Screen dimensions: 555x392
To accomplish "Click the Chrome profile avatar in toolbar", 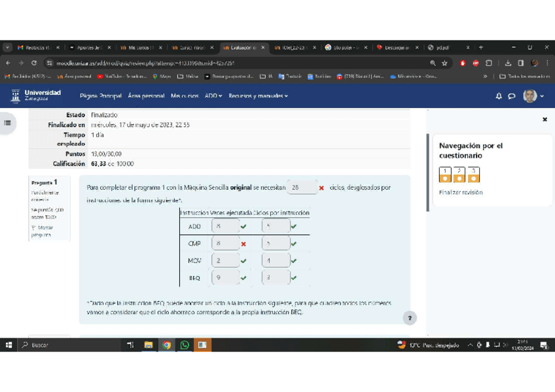I will (x=535, y=63).
